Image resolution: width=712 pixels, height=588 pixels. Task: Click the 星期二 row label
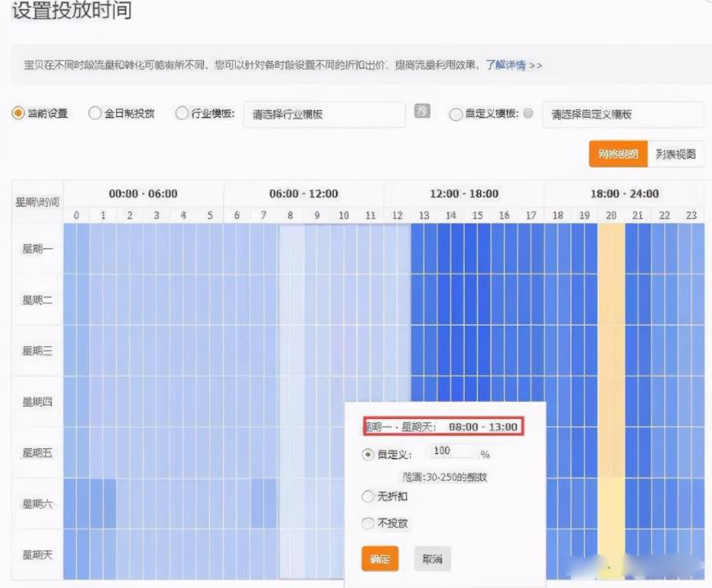[x=38, y=300]
